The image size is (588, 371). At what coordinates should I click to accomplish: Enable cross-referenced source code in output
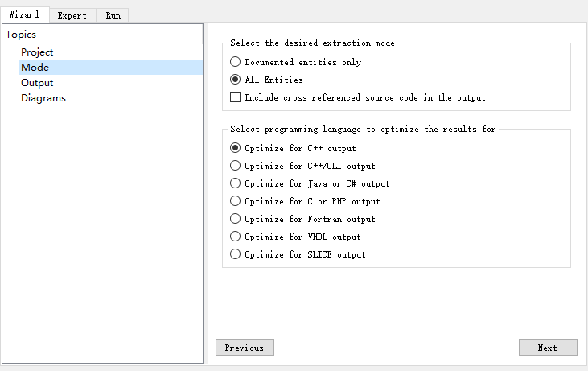[236, 97]
